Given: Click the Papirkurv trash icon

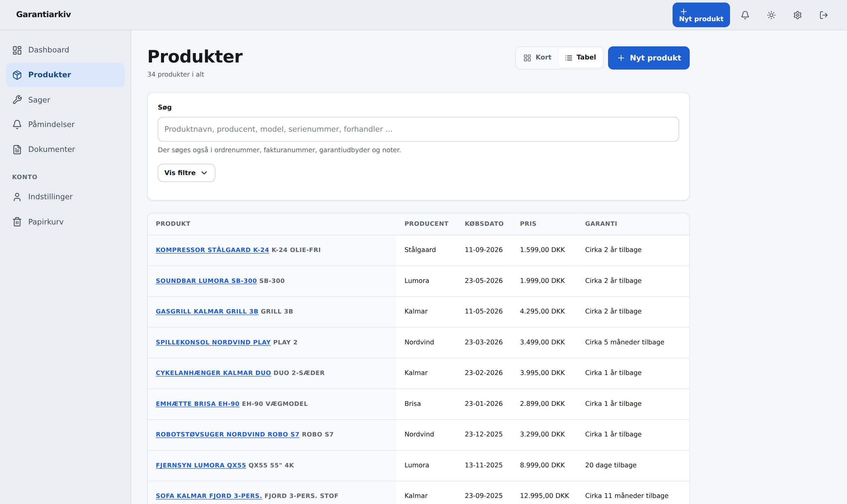Looking at the screenshot, I should [x=17, y=222].
